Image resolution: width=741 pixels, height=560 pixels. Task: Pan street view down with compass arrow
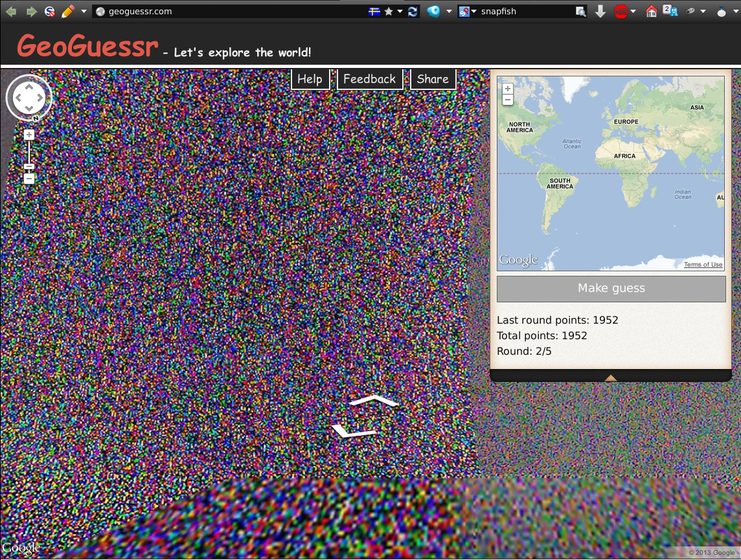pos(29,109)
